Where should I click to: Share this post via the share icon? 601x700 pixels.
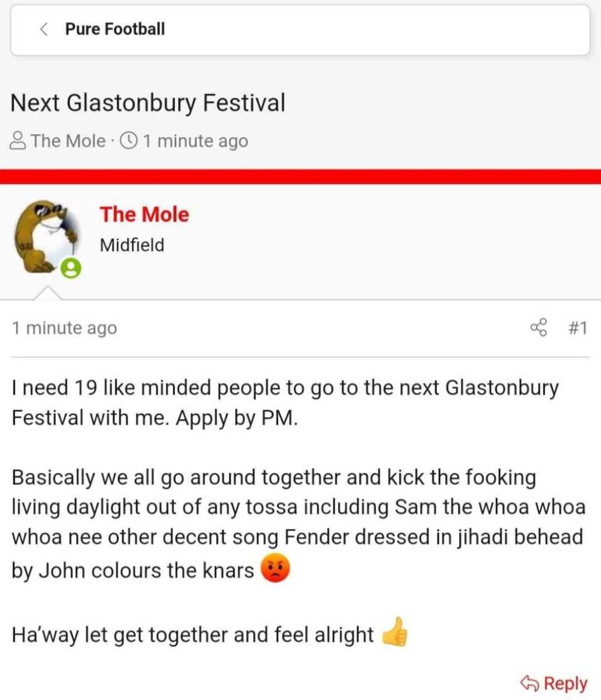tap(539, 327)
